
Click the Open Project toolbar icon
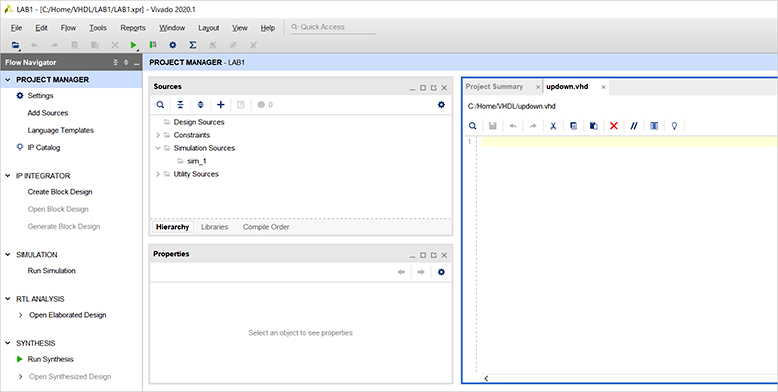coord(15,45)
